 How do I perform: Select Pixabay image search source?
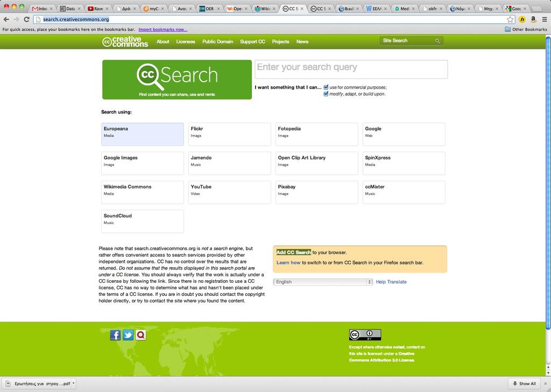click(x=316, y=193)
